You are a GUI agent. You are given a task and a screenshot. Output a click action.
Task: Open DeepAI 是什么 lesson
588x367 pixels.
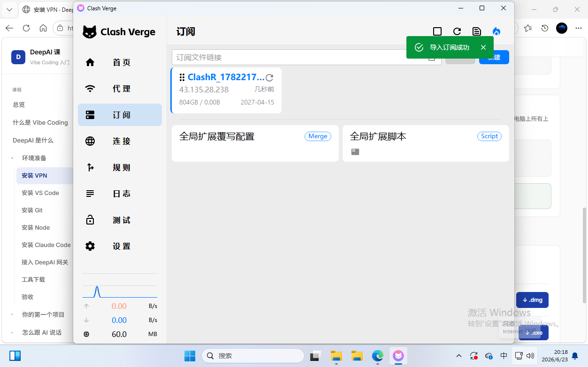[x=33, y=140]
